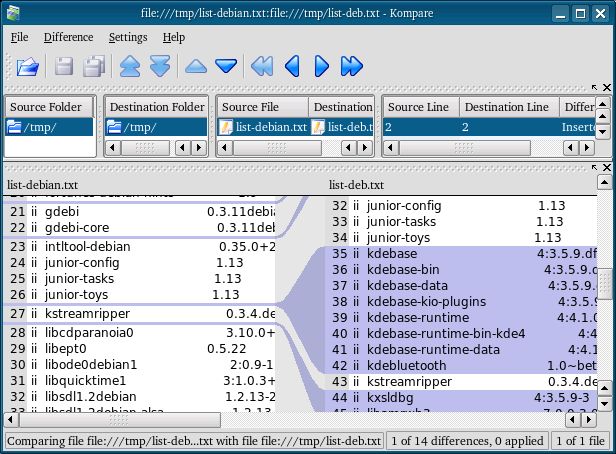Click line 27 kstreamripper in left pane
The width and height of the screenshot is (616, 454).
pos(139,314)
